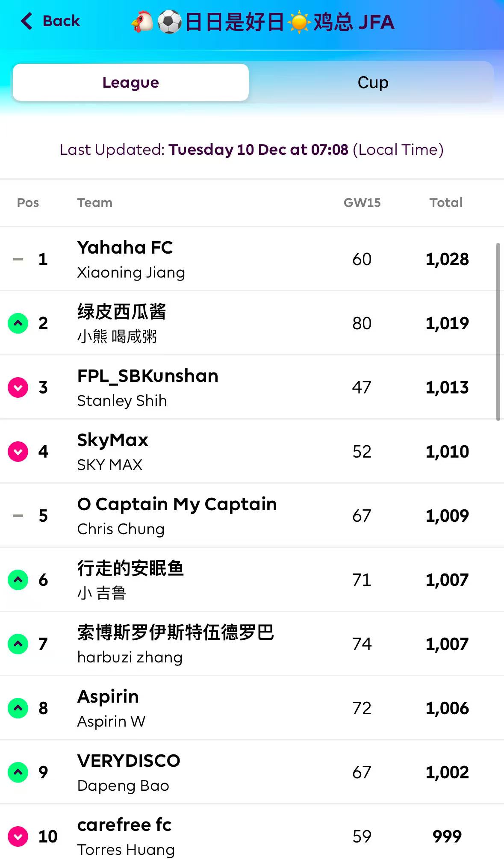Click the league title in header
Image resolution: width=504 pixels, height=866 pixels.
point(262,22)
